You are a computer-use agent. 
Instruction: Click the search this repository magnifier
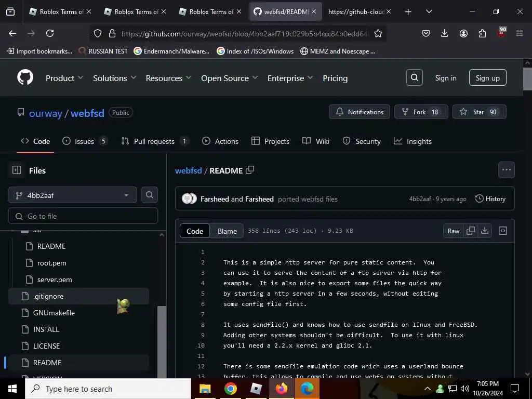(x=149, y=195)
